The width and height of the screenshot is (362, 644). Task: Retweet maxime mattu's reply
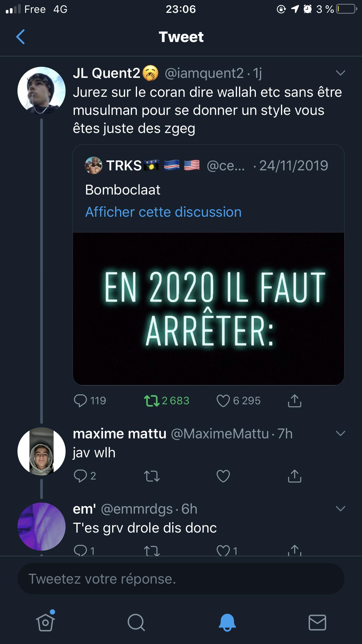pyautogui.click(x=152, y=476)
